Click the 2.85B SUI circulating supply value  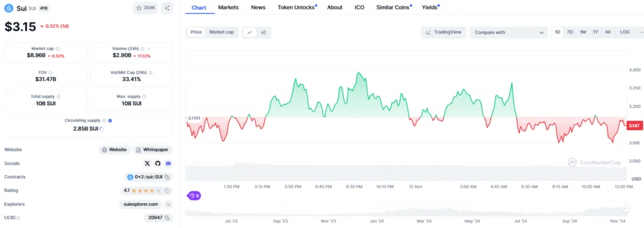point(86,128)
